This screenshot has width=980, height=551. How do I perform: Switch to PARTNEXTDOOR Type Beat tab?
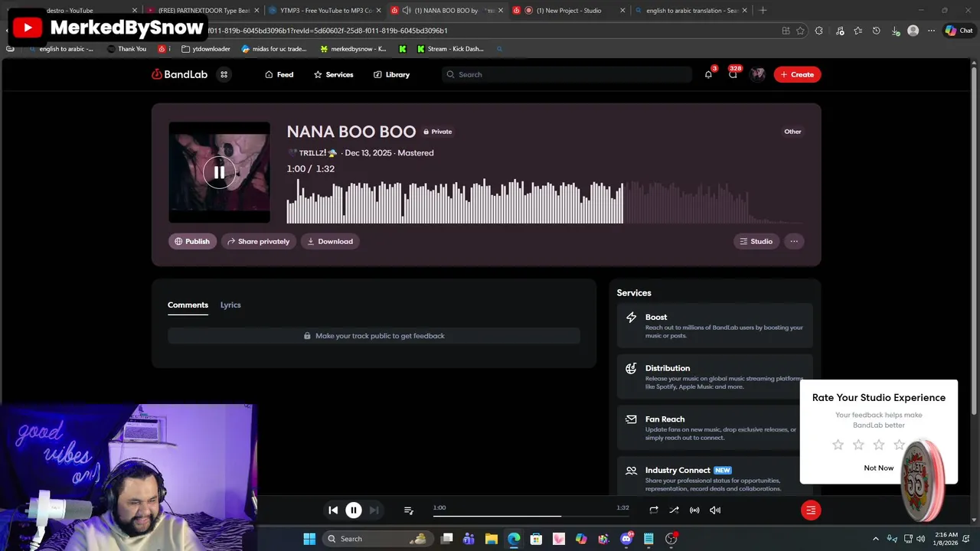203,11
